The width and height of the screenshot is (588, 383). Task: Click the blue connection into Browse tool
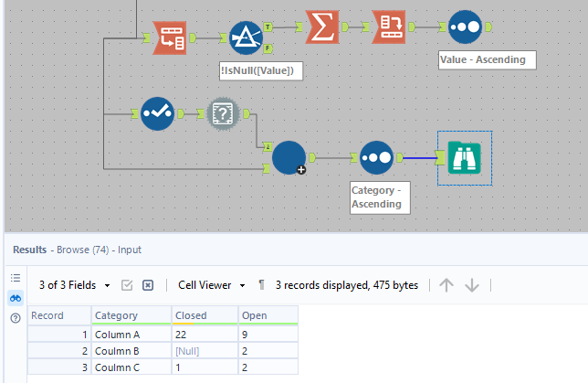[x=419, y=158]
